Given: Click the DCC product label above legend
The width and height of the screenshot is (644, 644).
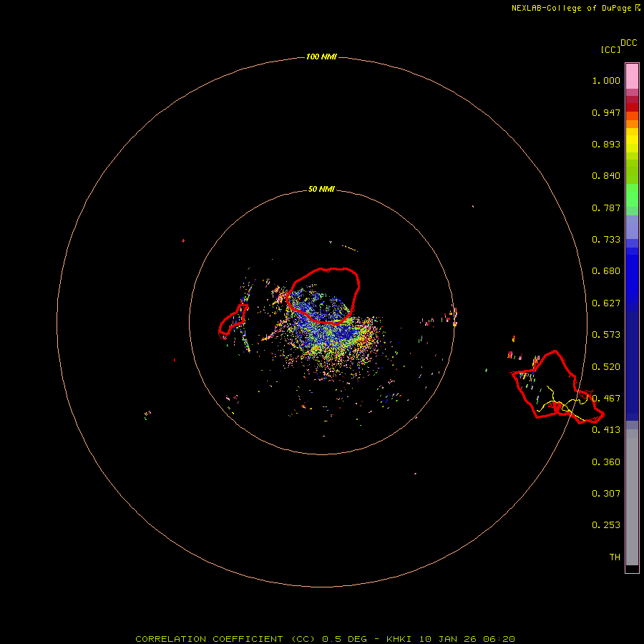Looking at the screenshot, I should 628,43.
